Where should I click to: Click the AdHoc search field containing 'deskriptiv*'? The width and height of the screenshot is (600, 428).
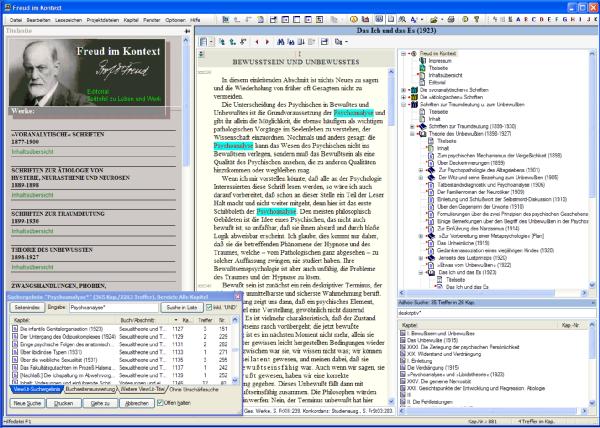tap(496, 313)
